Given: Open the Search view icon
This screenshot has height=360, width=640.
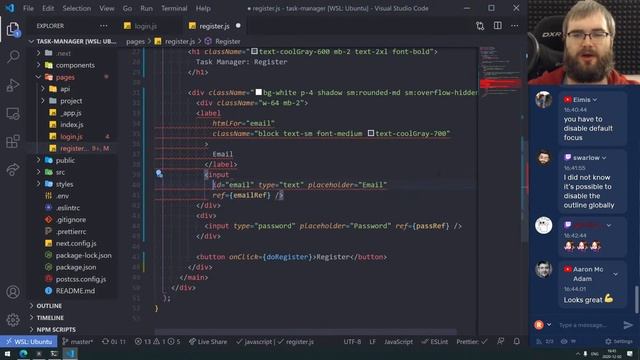Looking at the screenshot, I should click(13, 56).
